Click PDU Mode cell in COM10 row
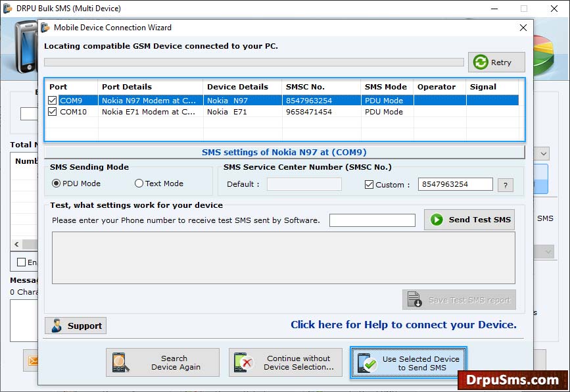This screenshot has width=570, height=392. tap(387, 112)
